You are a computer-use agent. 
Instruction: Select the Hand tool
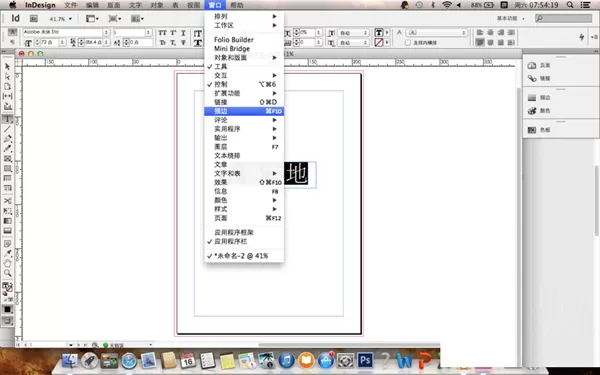pyautogui.click(x=7, y=263)
